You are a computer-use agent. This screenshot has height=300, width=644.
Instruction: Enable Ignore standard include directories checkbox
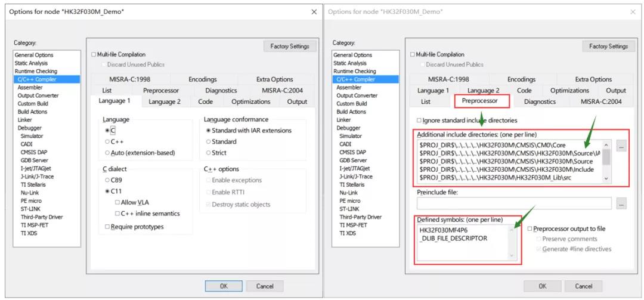click(419, 120)
